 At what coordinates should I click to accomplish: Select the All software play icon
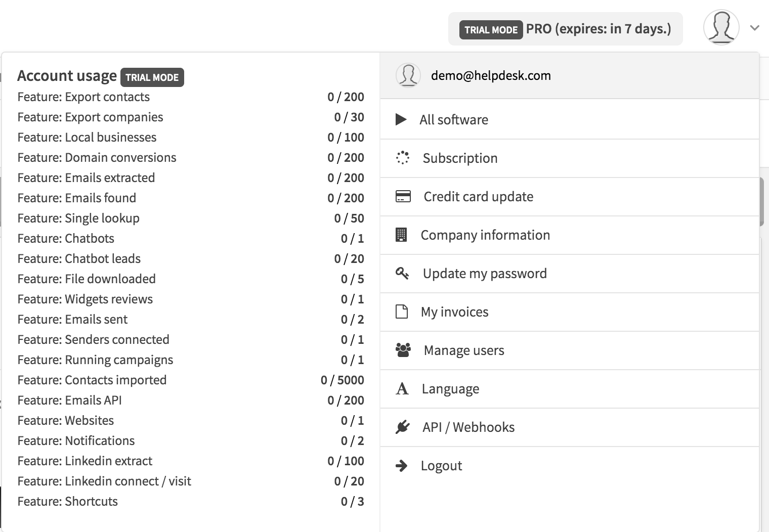point(402,119)
